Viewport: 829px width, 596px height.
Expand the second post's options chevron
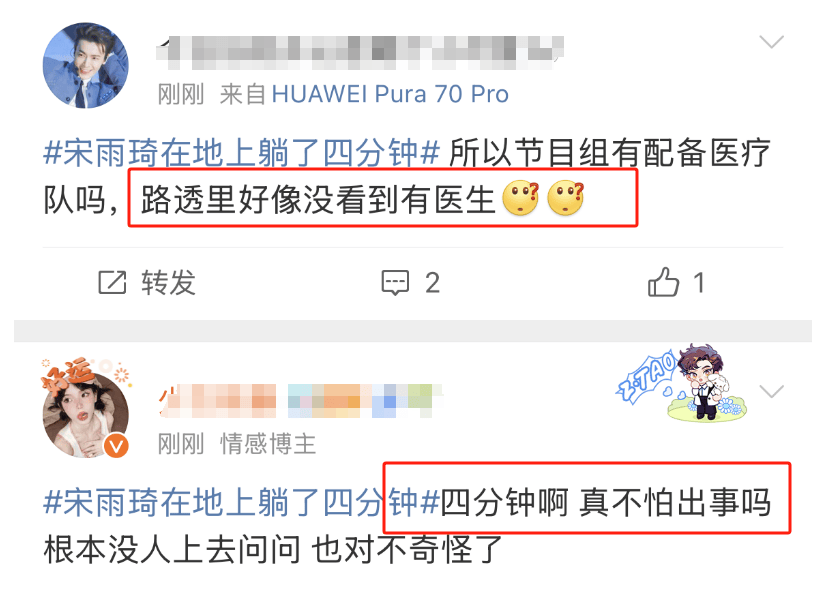(x=771, y=391)
